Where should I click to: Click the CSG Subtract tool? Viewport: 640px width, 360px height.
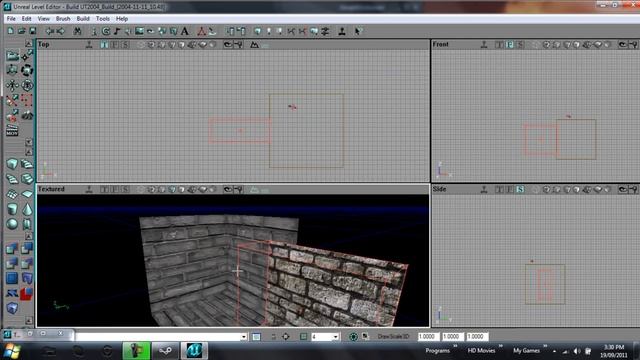click(27, 248)
